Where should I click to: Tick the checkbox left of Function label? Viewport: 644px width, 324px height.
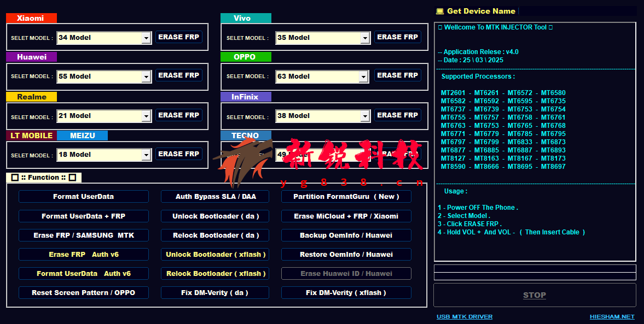click(15, 178)
